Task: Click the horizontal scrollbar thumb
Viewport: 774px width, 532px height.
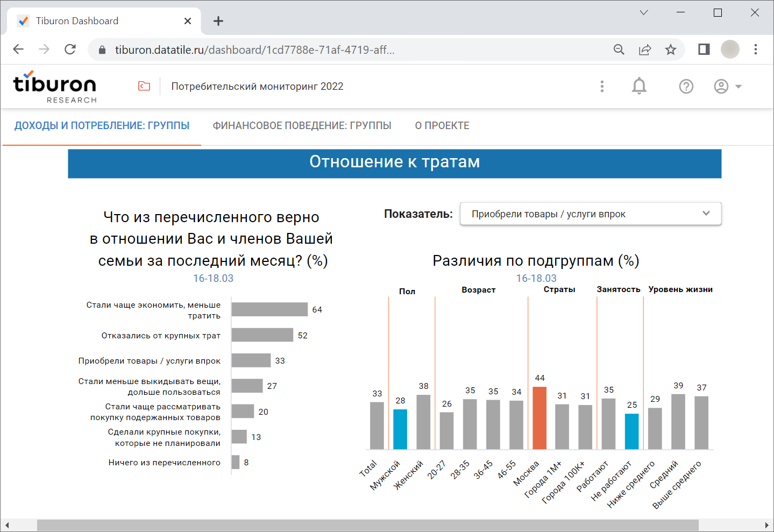Action: (367, 525)
